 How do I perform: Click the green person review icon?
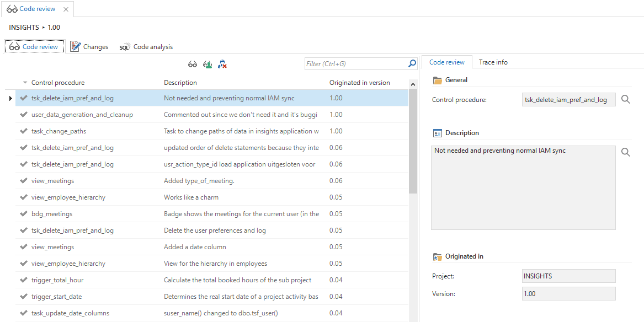[207, 64]
